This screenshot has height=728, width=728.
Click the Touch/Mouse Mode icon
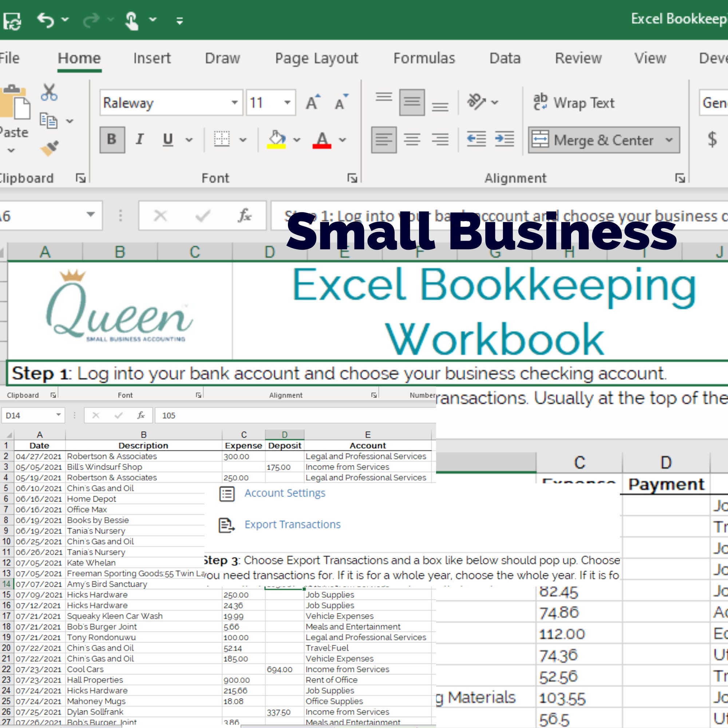pos(132,20)
